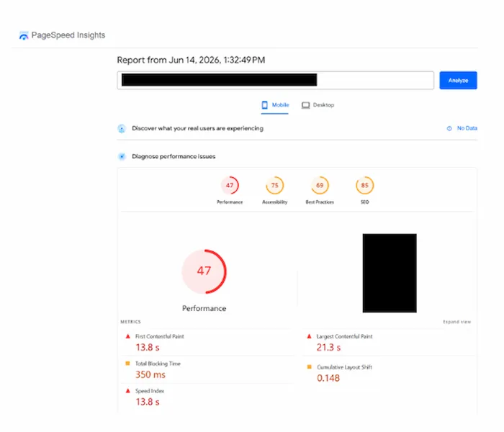The width and height of the screenshot is (504, 432).
Task: Click Cumulative Layout Shift orange square icon
Action: [309, 367]
